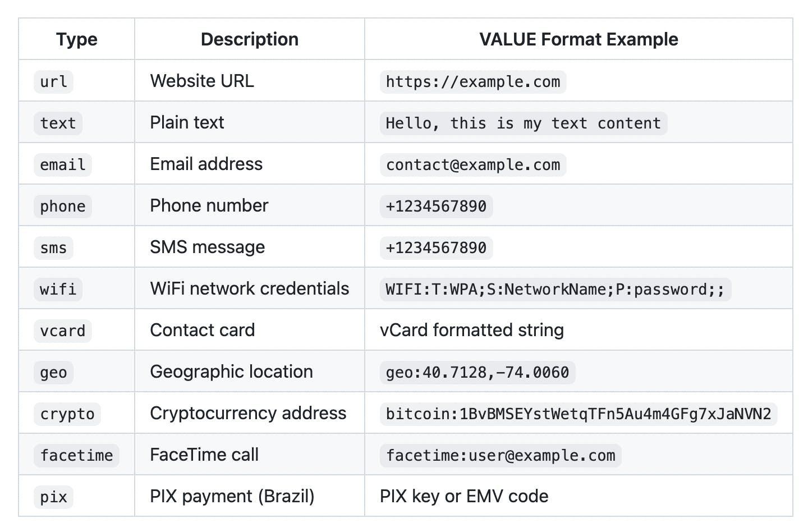Select the crypto type code label
Image resolution: width=808 pixels, height=532 pixels.
coord(67,414)
